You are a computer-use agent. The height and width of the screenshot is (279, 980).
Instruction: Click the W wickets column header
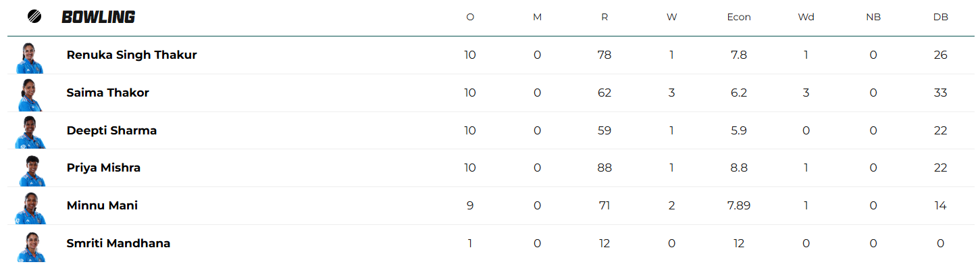[671, 18]
